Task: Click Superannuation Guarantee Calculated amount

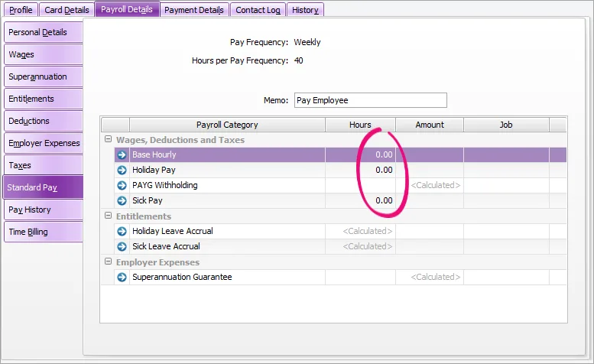Action: click(430, 278)
